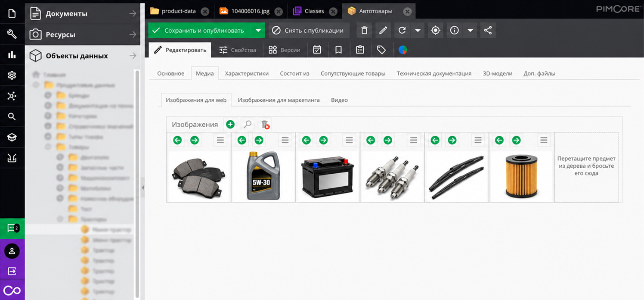Close the product-data tab
The image size is (644, 300).
pyautogui.click(x=205, y=12)
